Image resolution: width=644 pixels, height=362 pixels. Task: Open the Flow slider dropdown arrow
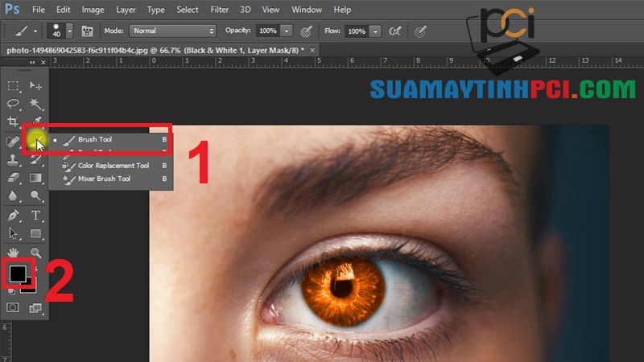click(375, 31)
